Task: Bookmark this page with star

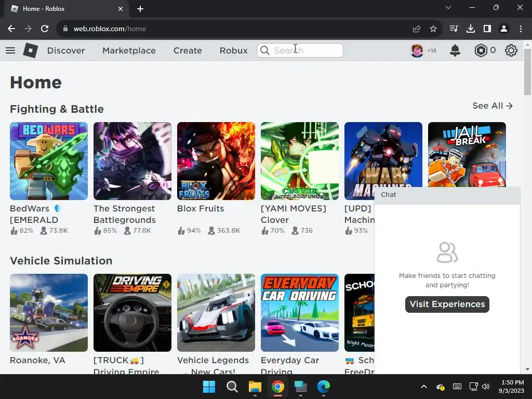Action: [433, 29]
